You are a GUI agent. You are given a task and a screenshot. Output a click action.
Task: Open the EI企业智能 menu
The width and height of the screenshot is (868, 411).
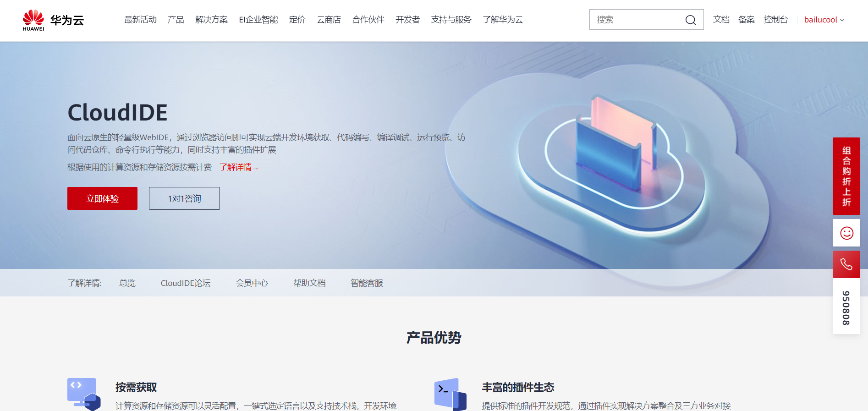pos(258,20)
